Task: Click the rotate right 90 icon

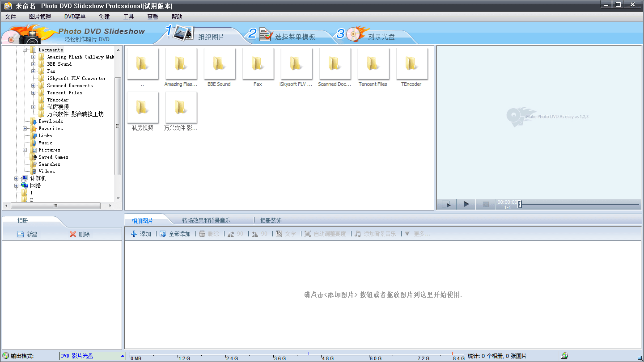Action: click(x=255, y=234)
